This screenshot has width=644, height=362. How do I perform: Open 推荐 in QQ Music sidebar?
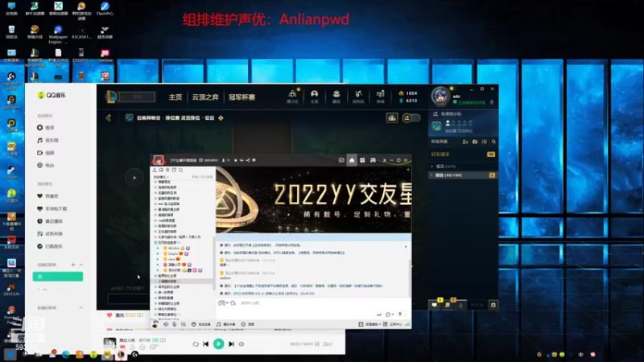pos(46,128)
